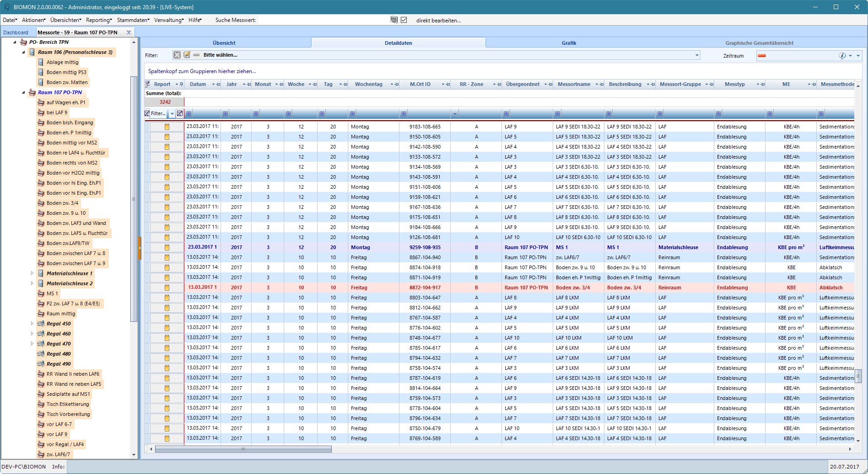868x474 pixels.
Task: Toggle the Tag column filter operator box
Action: coord(322,113)
